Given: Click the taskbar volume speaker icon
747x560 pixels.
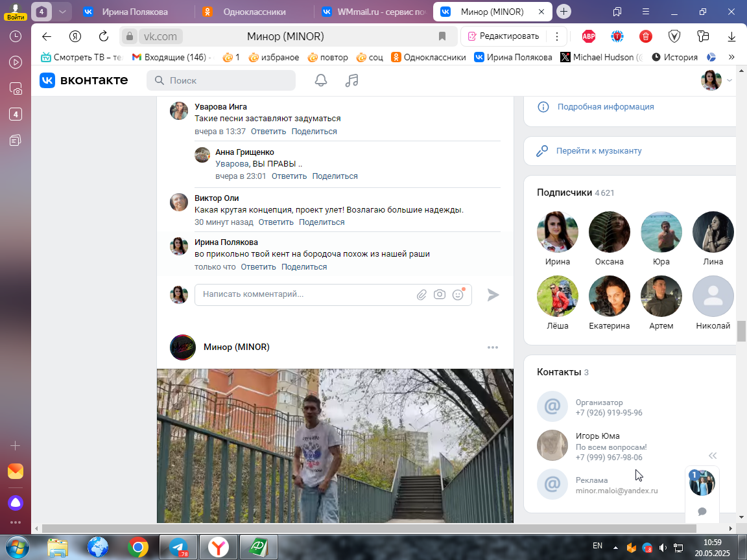Looking at the screenshot, I should click(662, 548).
